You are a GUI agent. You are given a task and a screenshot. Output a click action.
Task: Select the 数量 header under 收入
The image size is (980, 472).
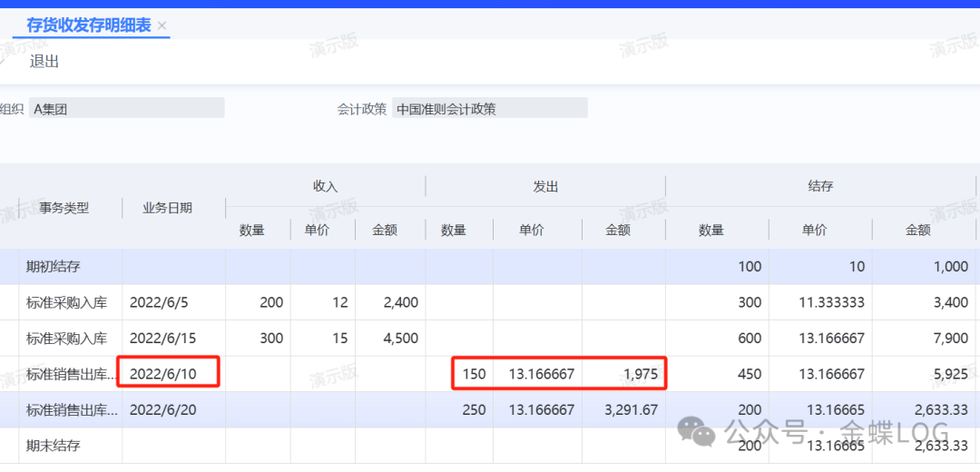click(x=252, y=231)
